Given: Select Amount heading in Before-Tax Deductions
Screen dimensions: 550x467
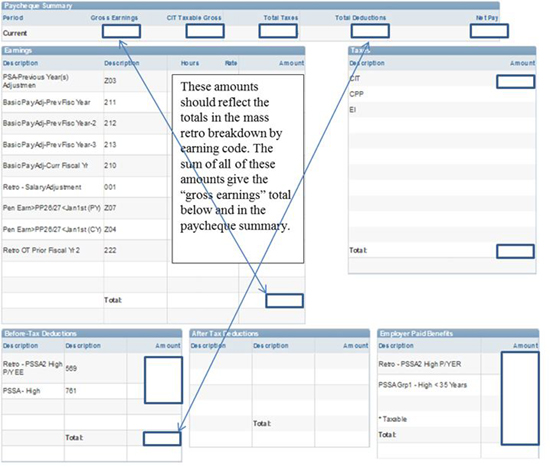Looking at the screenshot, I should coord(168,346).
